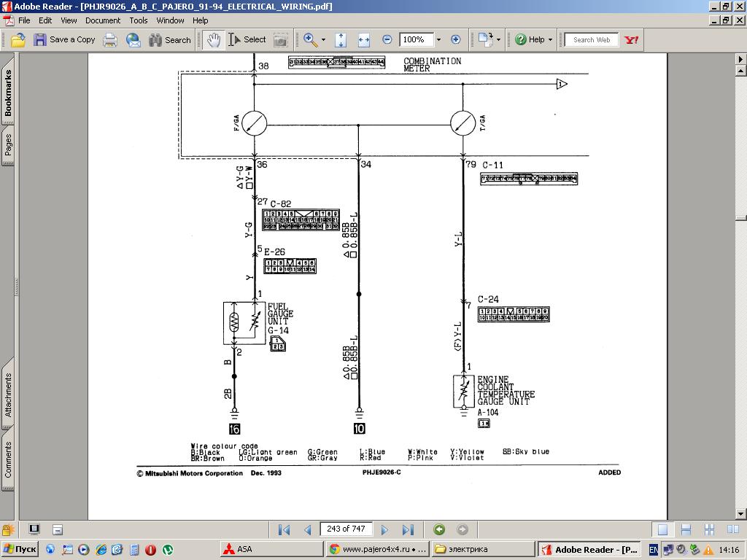This screenshot has width=747, height=560.
Task: Click the Search Web input field
Action: pyautogui.click(x=592, y=39)
